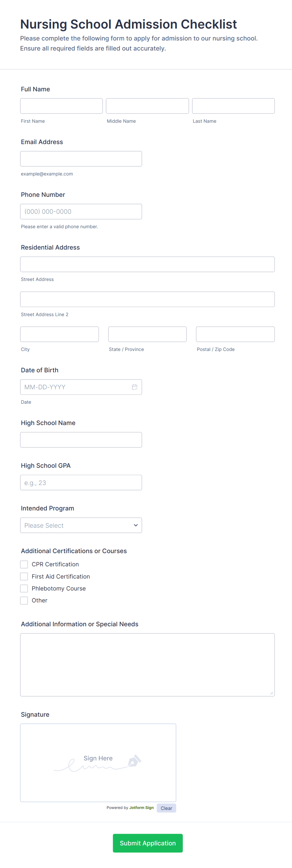Click Submit Application
Image resolution: width=292 pixels, height=868 pixels.
click(x=147, y=843)
